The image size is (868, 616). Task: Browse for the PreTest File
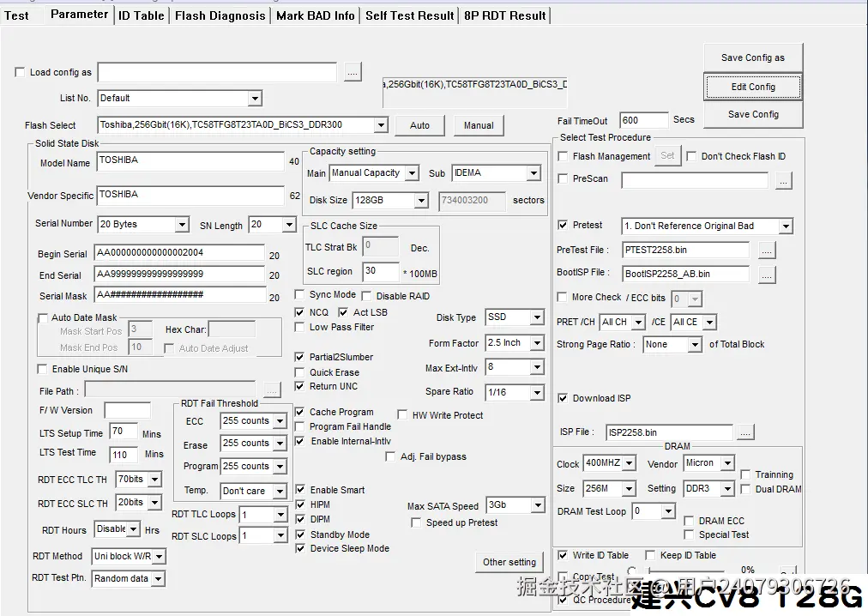767,251
